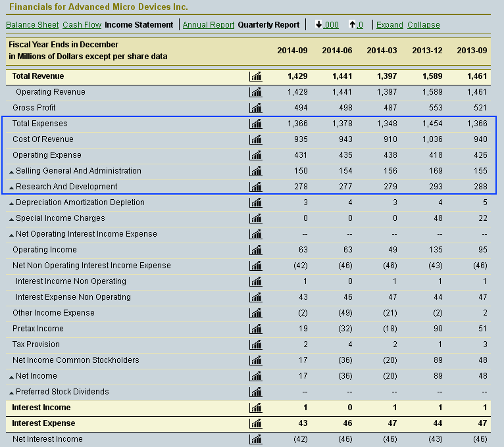The image size is (504, 447).
Task: Click Research And Development value 293
Action: click(x=436, y=187)
